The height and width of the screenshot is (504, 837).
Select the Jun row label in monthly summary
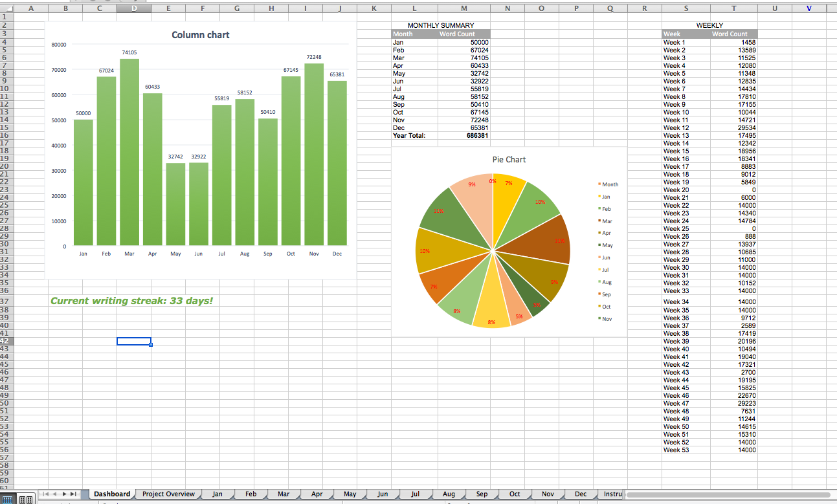414,81
